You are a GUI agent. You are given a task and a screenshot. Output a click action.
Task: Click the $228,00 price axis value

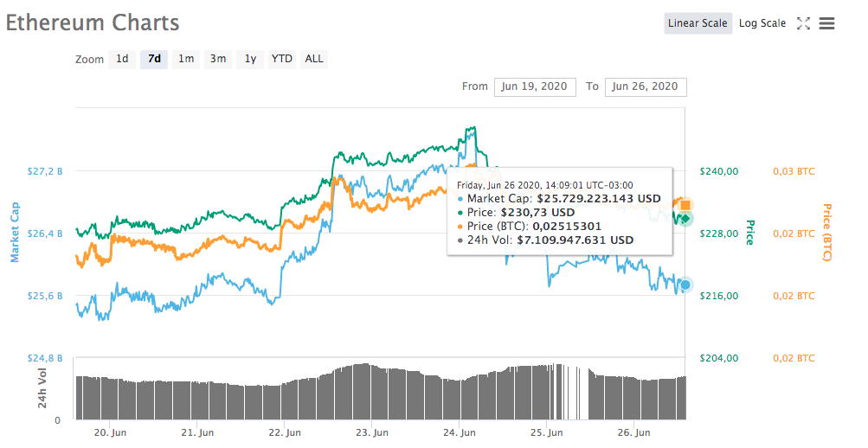[719, 234]
